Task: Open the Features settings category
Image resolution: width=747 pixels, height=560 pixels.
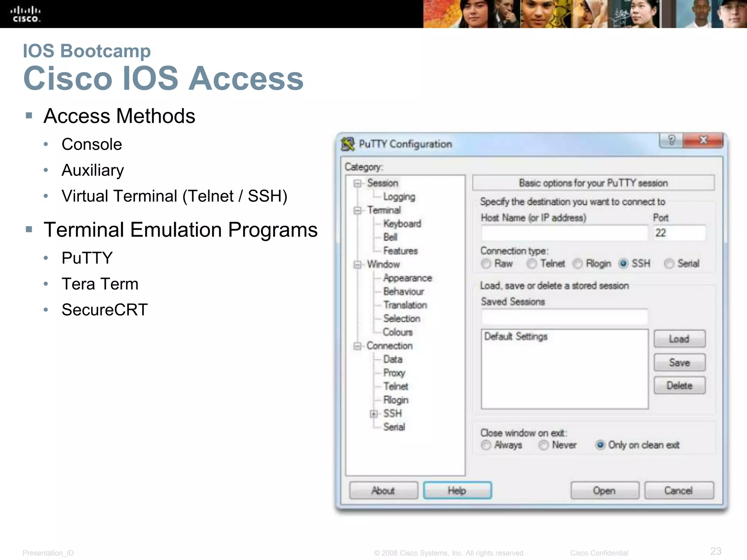Action: click(400, 251)
